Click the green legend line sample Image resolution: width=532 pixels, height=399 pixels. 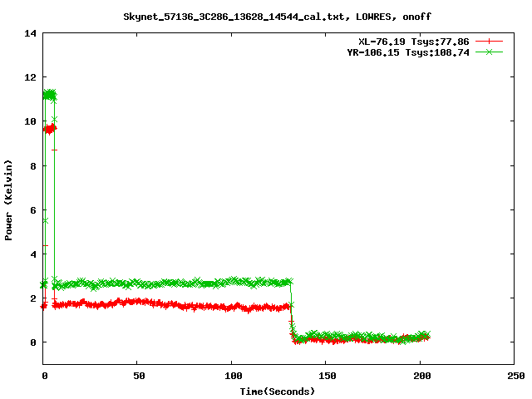pos(489,52)
